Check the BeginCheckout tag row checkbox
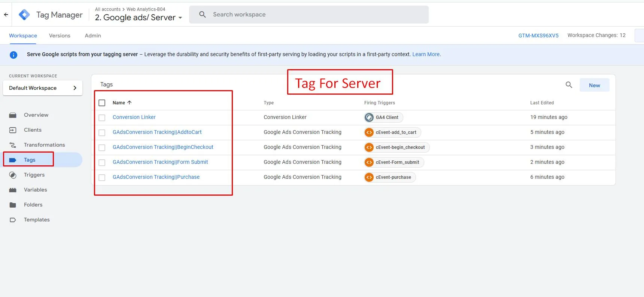644x297 pixels. click(102, 148)
